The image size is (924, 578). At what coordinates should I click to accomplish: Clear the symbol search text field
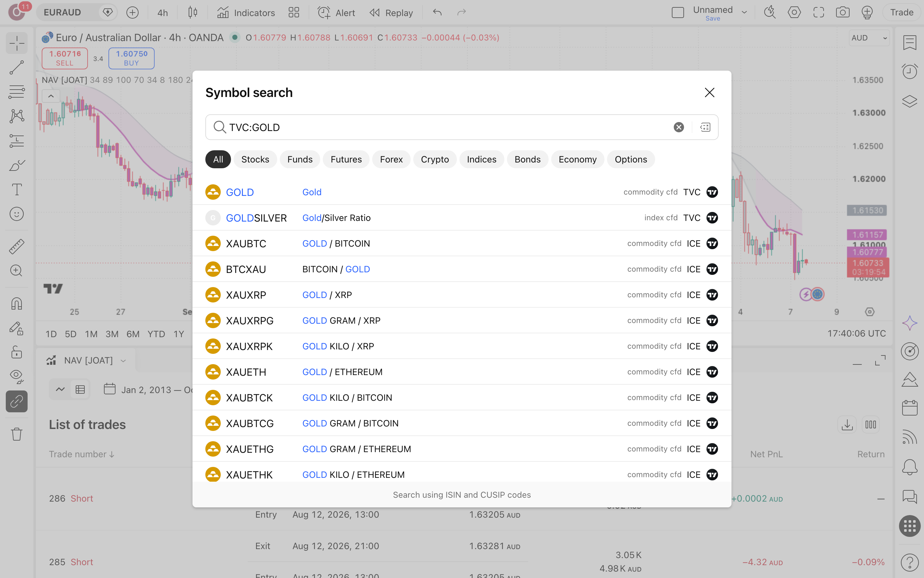point(679,127)
